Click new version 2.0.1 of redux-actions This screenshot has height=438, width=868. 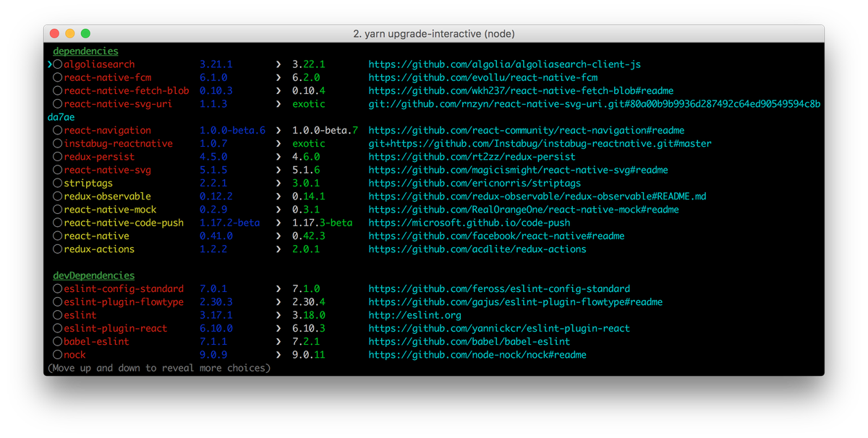[x=306, y=249]
